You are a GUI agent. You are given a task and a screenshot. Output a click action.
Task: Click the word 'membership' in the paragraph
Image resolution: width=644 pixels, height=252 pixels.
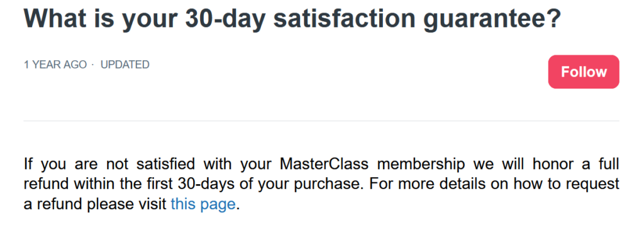pyautogui.click(x=421, y=164)
